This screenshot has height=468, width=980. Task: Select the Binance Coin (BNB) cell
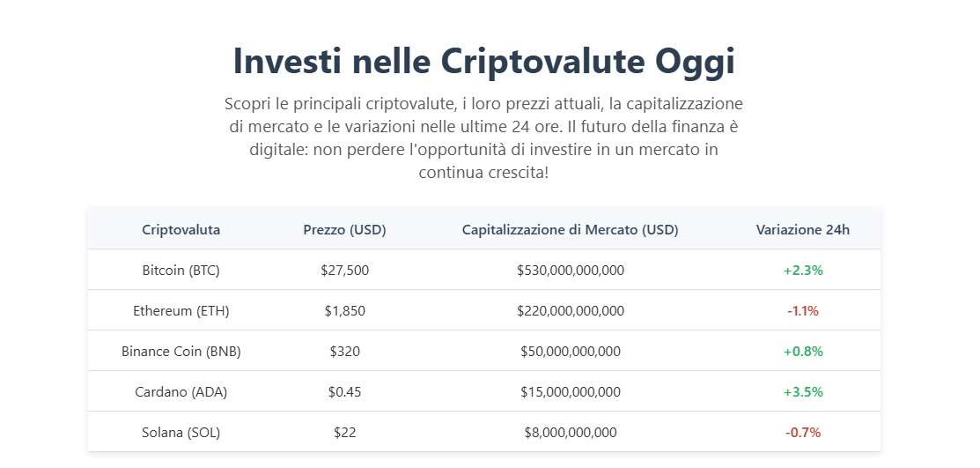(181, 352)
